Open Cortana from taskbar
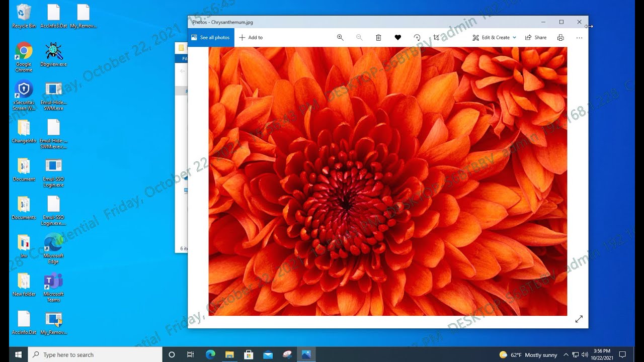This screenshot has width=644, height=362. click(x=172, y=354)
